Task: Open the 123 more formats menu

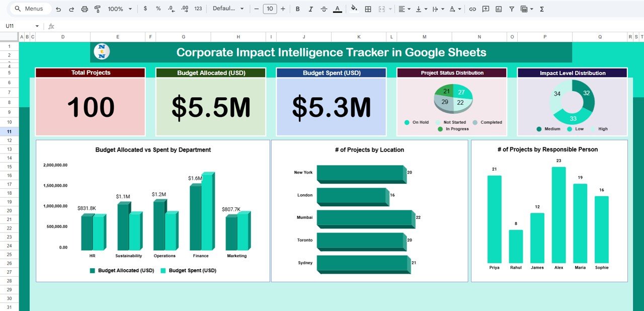Action: pos(198,9)
